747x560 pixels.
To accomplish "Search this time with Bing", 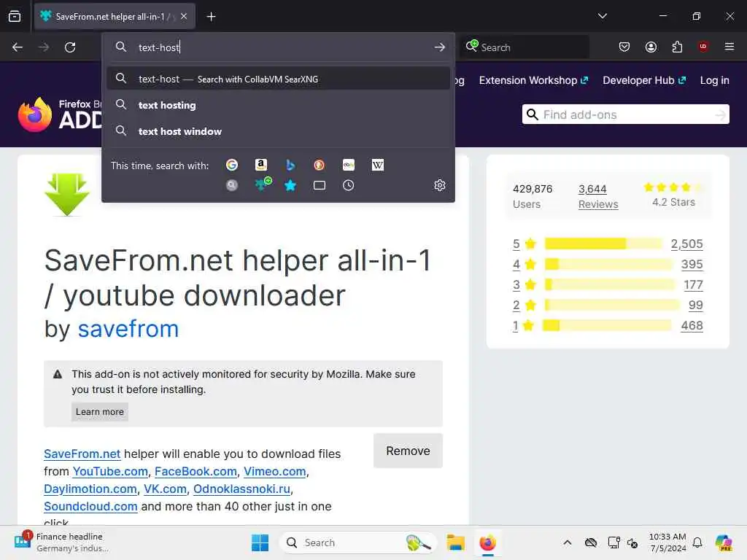I will 290,165.
